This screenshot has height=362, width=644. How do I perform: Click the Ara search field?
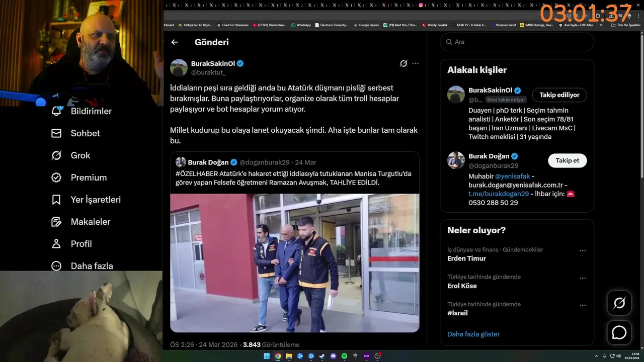517,42
